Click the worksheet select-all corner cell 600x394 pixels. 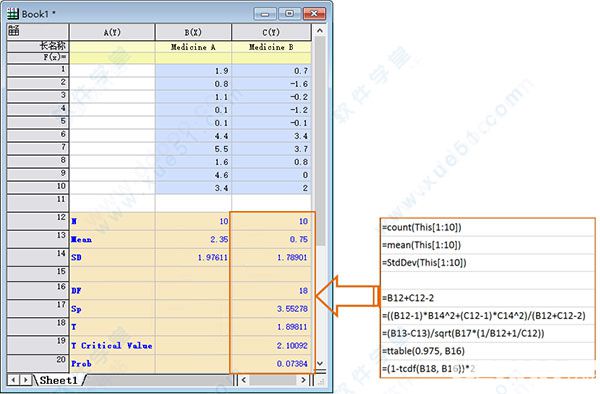[38, 31]
